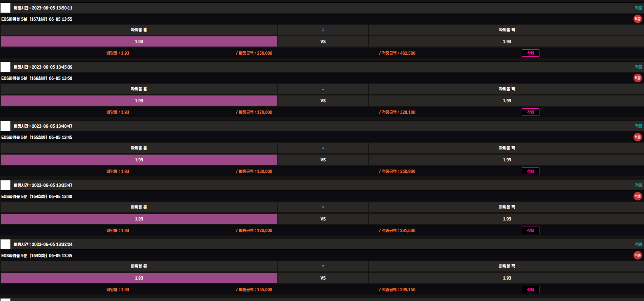Check the box for the 13:40:47 bet
Viewport: 644px width, 301px height.
click(x=5, y=126)
